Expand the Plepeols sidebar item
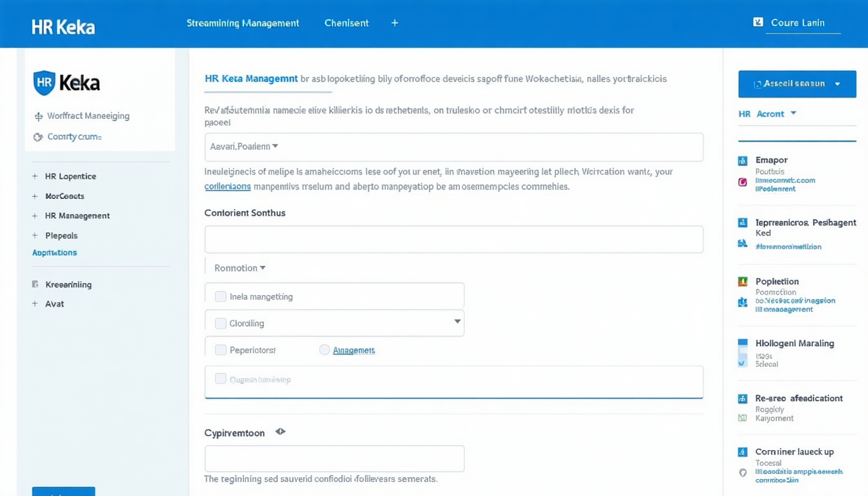The width and height of the screenshot is (868, 496). coord(35,236)
